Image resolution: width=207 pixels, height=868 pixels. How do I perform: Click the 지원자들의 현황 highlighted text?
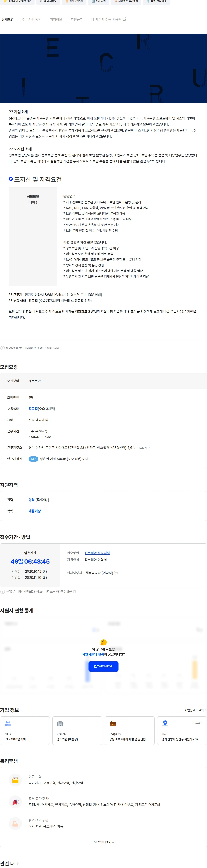click(93, 654)
